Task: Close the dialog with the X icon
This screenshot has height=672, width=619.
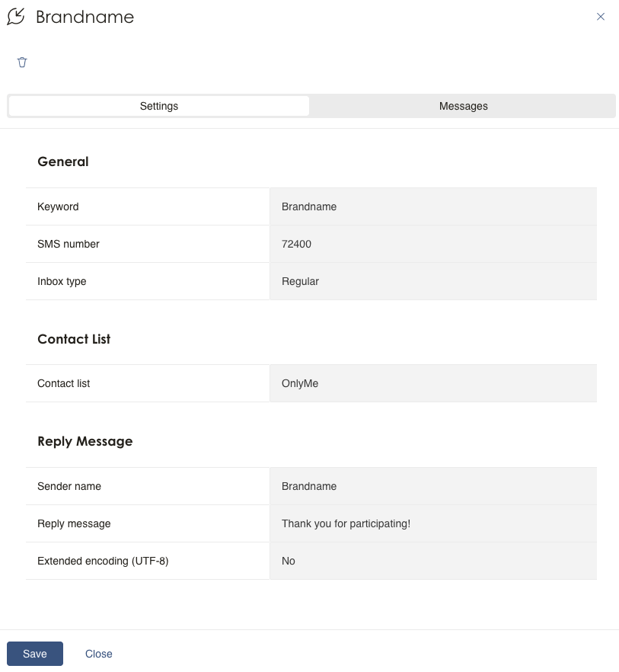Action: tap(601, 17)
